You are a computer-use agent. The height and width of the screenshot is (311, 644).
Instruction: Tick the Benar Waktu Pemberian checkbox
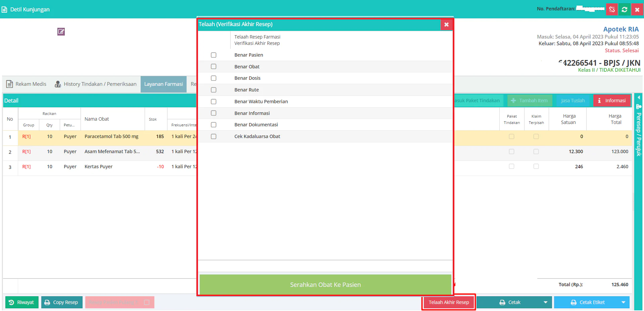click(x=213, y=102)
